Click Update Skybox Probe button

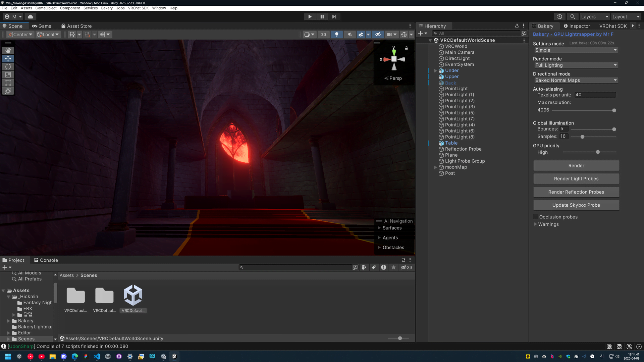point(576,205)
